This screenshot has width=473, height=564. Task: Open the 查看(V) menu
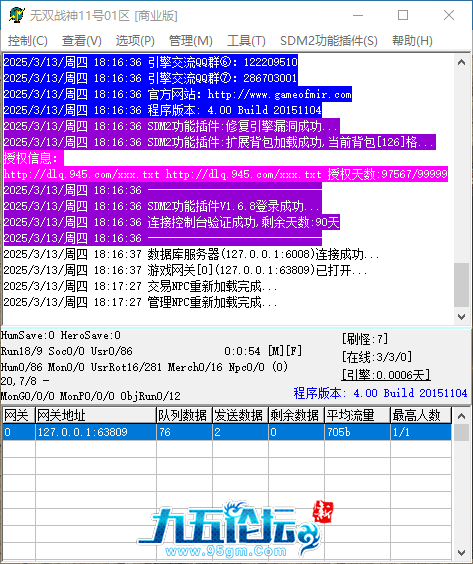[x=82, y=41]
